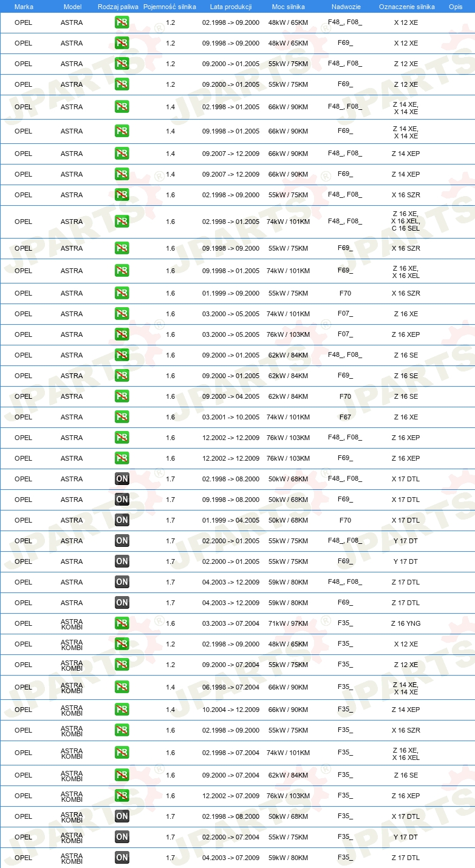Image resolution: width=475 pixels, height=868 pixels.
Task: Click petrol icon in 09.2000 -> 04.2005 F70 row
Action: tap(122, 396)
